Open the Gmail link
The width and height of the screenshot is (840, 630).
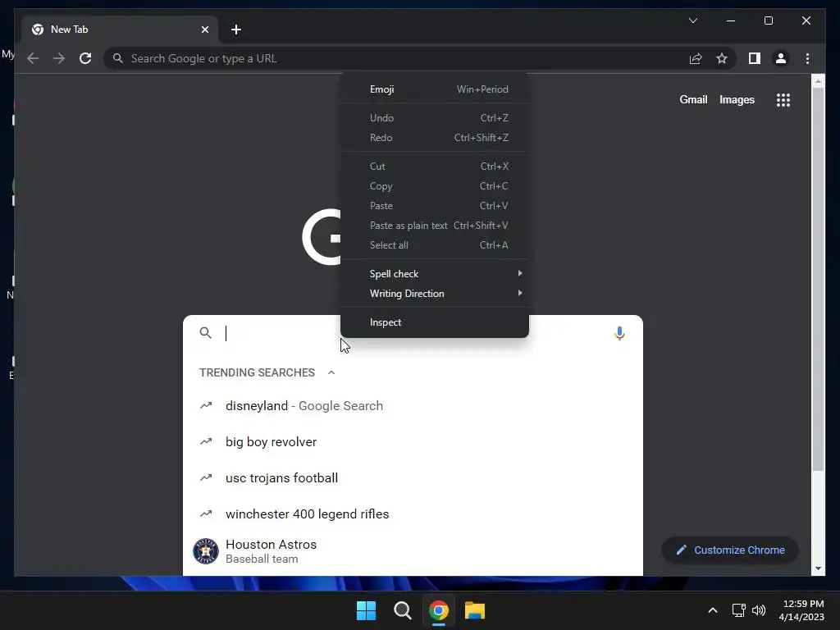[693, 99]
